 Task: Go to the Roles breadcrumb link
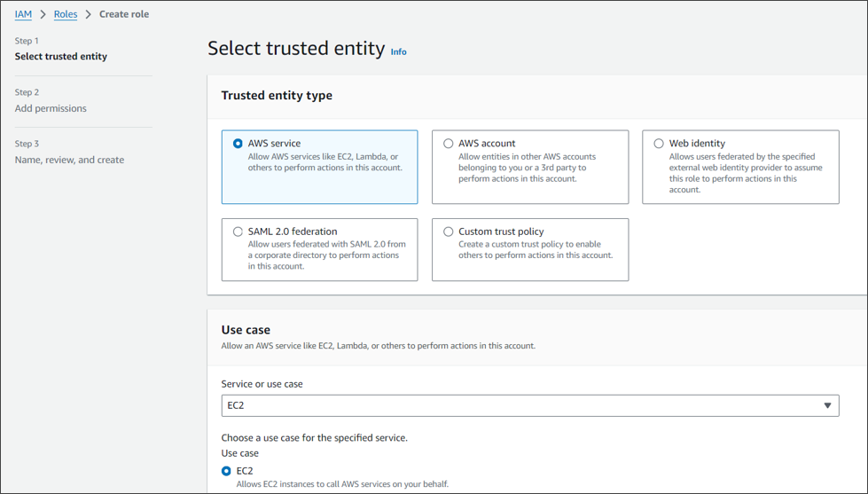click(66, 14)
